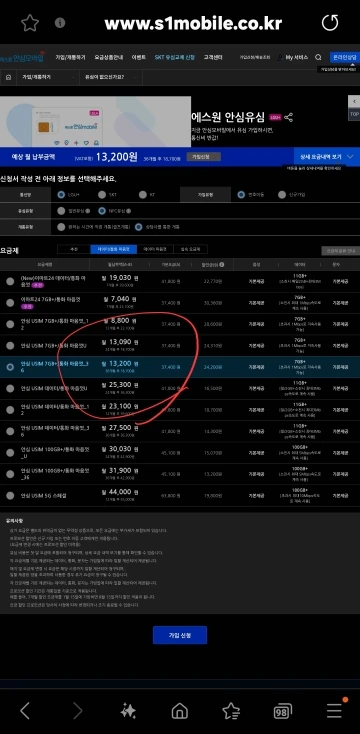Choose radio for plan priced 월 13,200원
Screen dimensions: 360x734
(x=10, y=367)
